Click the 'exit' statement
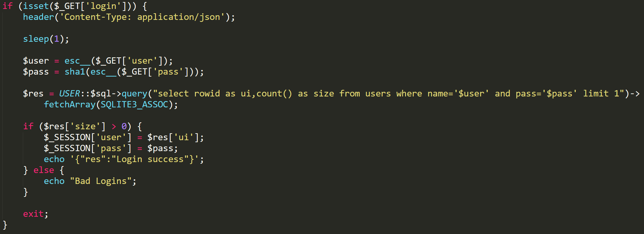Viewport: 644px width, 234px height. coord(33,214)
